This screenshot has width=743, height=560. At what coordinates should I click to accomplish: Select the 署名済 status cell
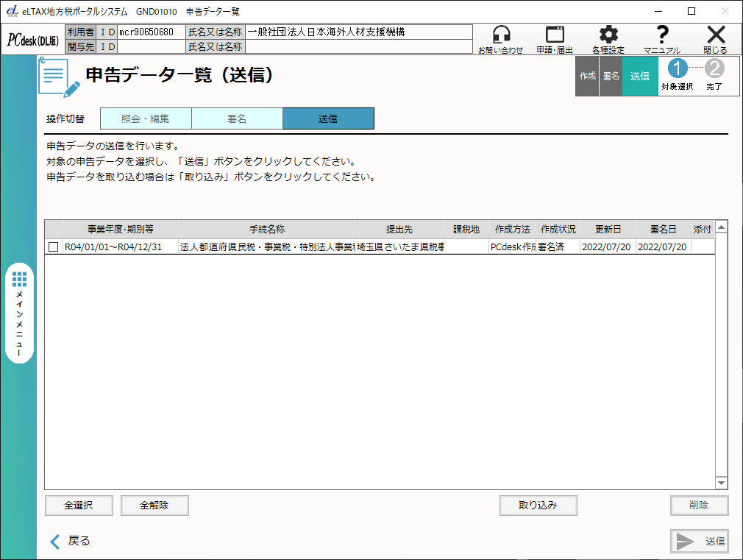click(x=558, y=247)
